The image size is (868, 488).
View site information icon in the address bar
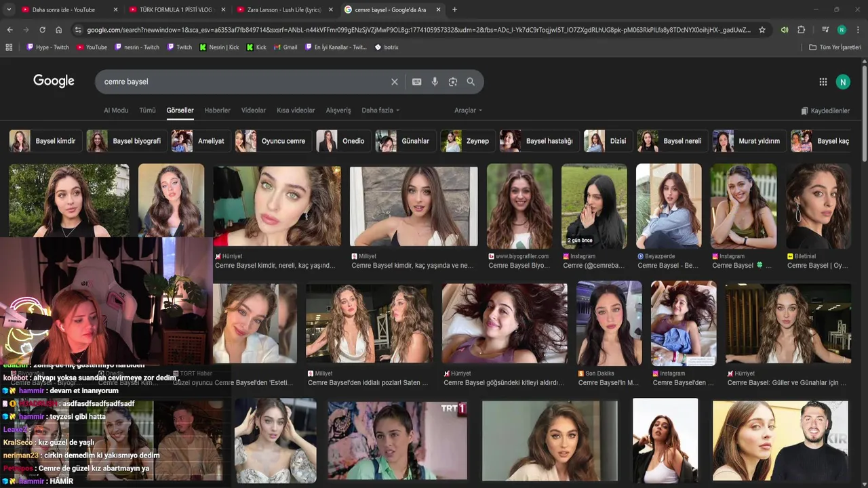(x=78, y=30)
